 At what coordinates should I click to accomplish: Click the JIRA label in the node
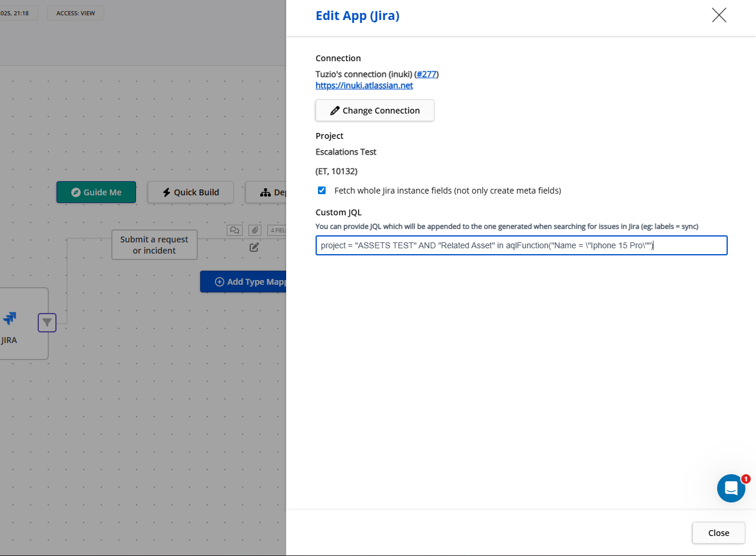click(9, 340)
